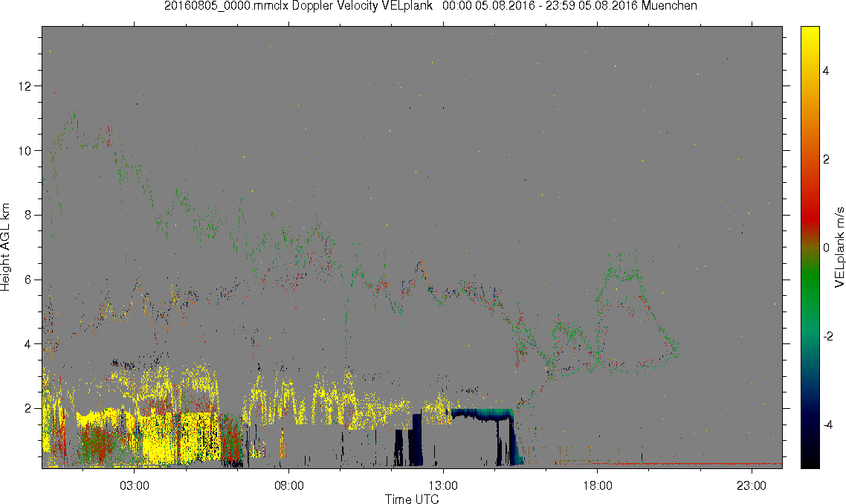This screenshot has width=846, height=504.
Task: Click the '6' height tick label
Action: pyautogui.click(x=28, y=280)
